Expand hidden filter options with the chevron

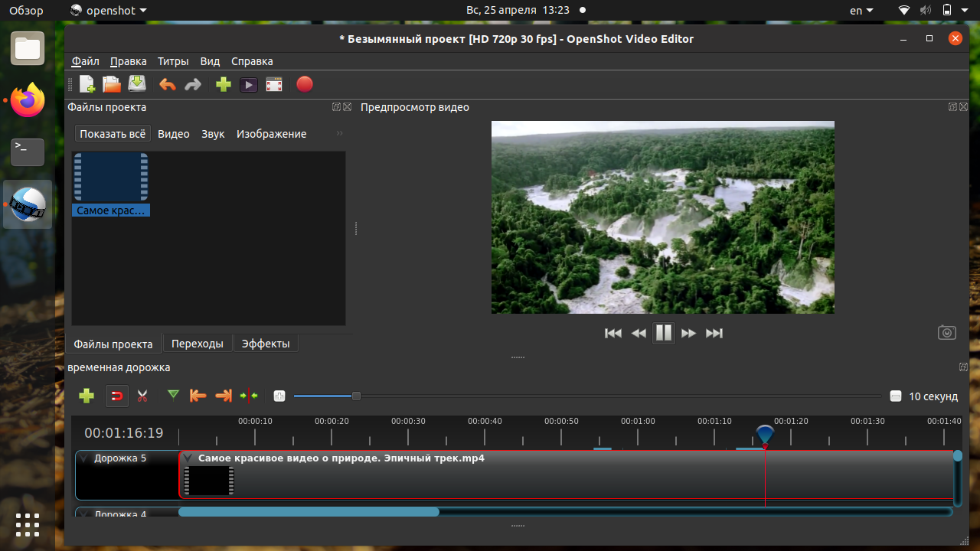pyautogui.click(x=340, y=133)
